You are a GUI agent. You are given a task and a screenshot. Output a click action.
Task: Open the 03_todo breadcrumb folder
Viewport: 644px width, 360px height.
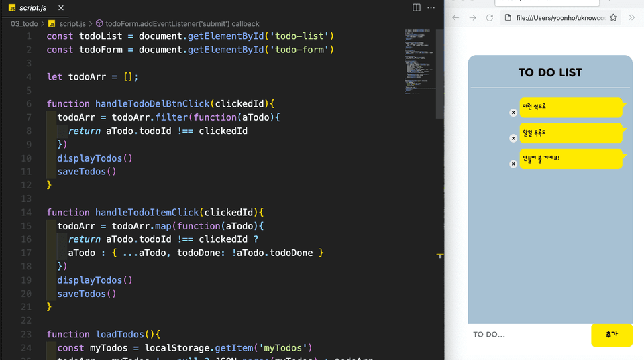click(24, 24)
